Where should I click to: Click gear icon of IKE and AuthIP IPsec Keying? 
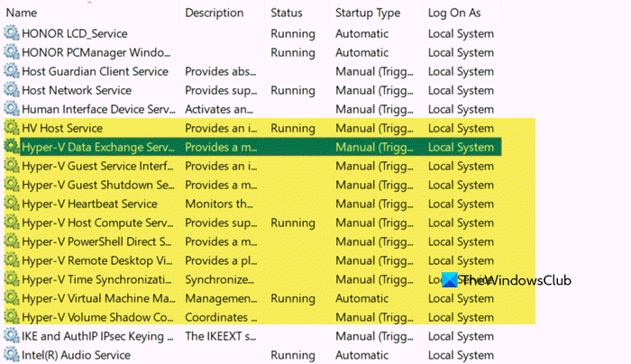tap(11, 335)
